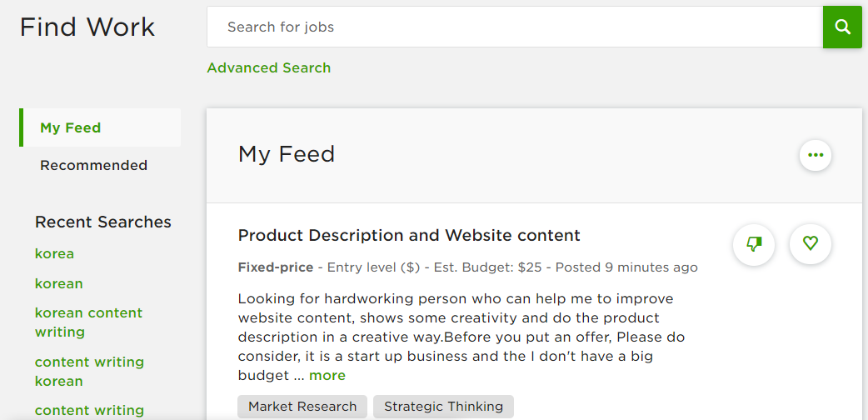868x420 pixels.
Task: Save job with the heart icon
Action: point(811,244)
